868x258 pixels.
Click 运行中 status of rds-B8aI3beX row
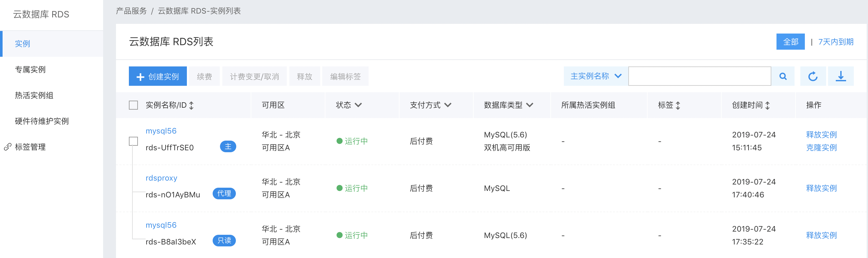click(x=352, y=235)
